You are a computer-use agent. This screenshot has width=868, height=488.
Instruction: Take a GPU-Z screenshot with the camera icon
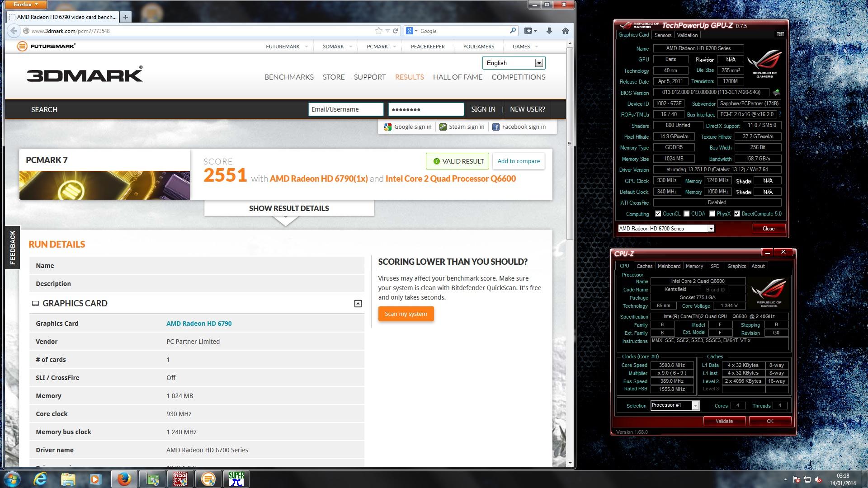pyautogui.click(x=780, y=34)
